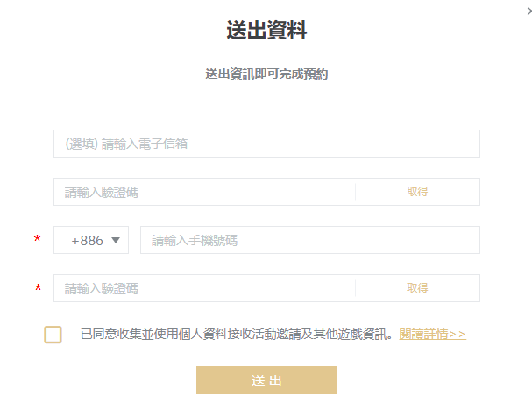This screenshot has height=416, width=532.
Task: Click the red asterisk beside the phone number row
Action: 38,239
